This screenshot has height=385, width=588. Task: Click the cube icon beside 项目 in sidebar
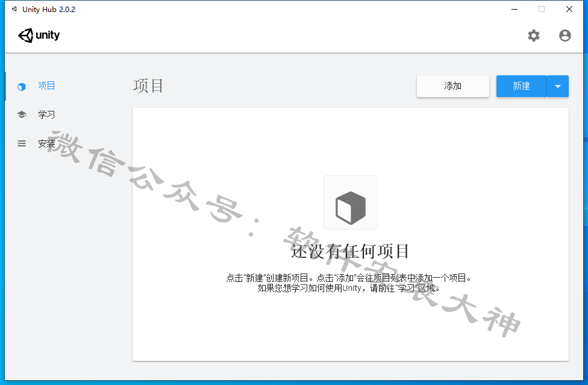click(x=22, y=87)
